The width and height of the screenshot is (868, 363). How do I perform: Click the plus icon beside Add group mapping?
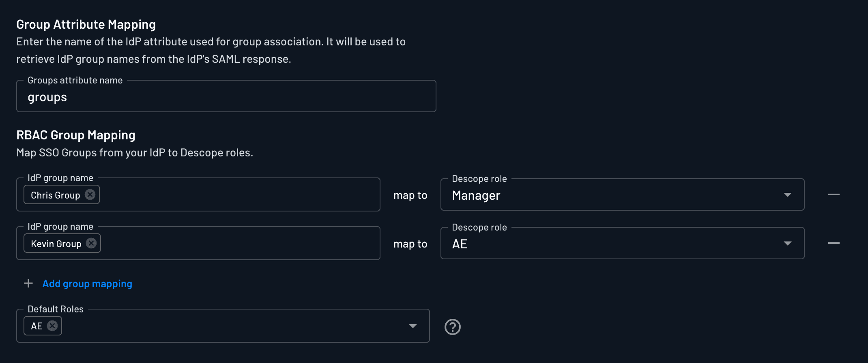28,284
